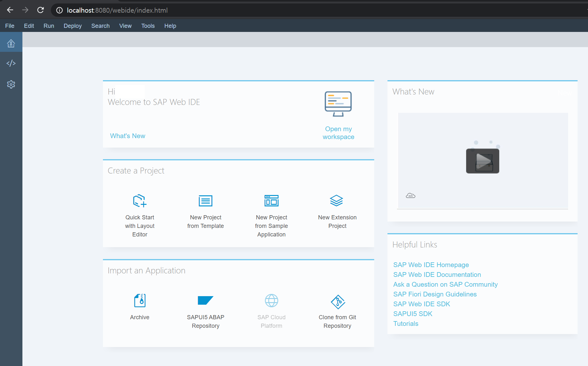This screenshot has width=588, height=366.
Task: Click New Extension Project label
Action: pyautogui.click(x=337, y=222)
